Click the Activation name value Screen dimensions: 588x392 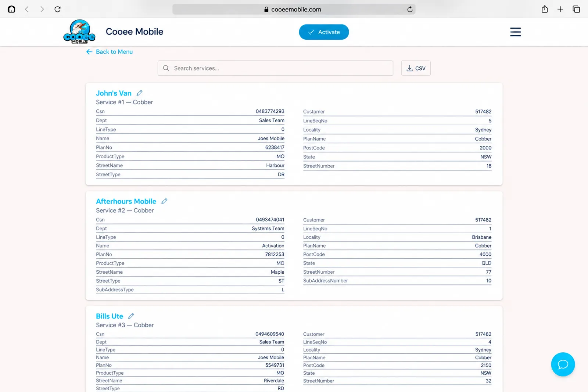pos(273,246)
